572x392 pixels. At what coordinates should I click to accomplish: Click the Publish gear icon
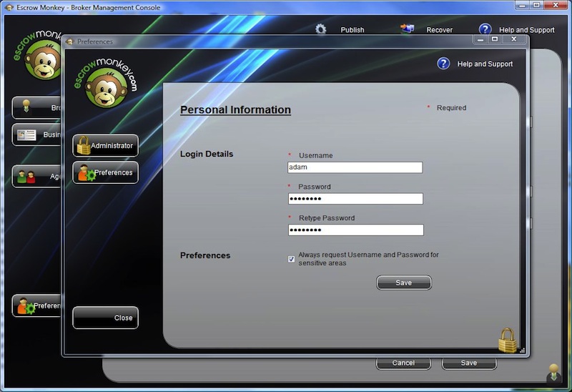coord(321,29)
